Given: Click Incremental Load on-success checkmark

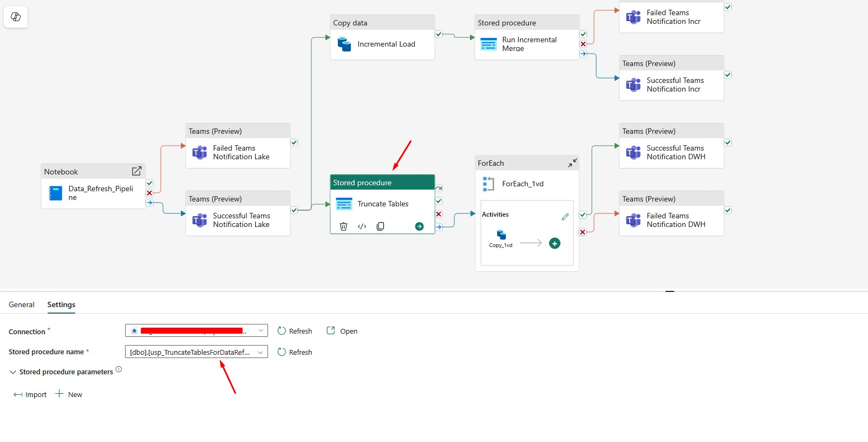Looking at the screenshot, I should point(439,34).
